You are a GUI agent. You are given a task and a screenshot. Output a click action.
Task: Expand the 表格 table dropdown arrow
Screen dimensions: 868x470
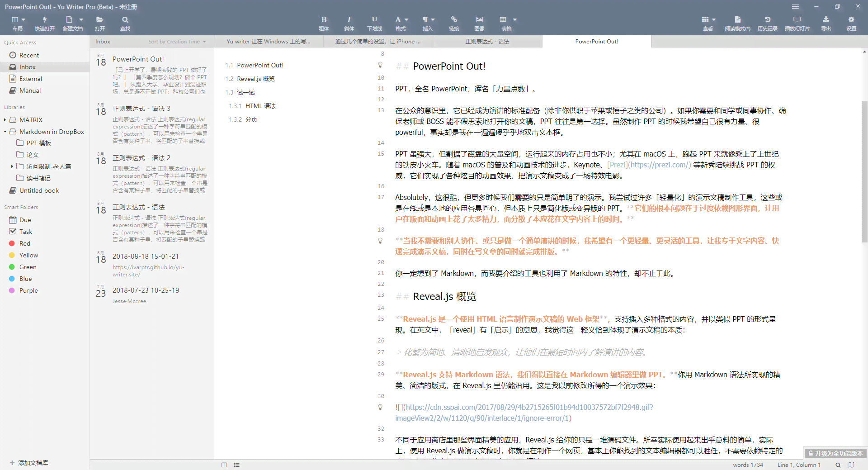(x=515, y=20)
